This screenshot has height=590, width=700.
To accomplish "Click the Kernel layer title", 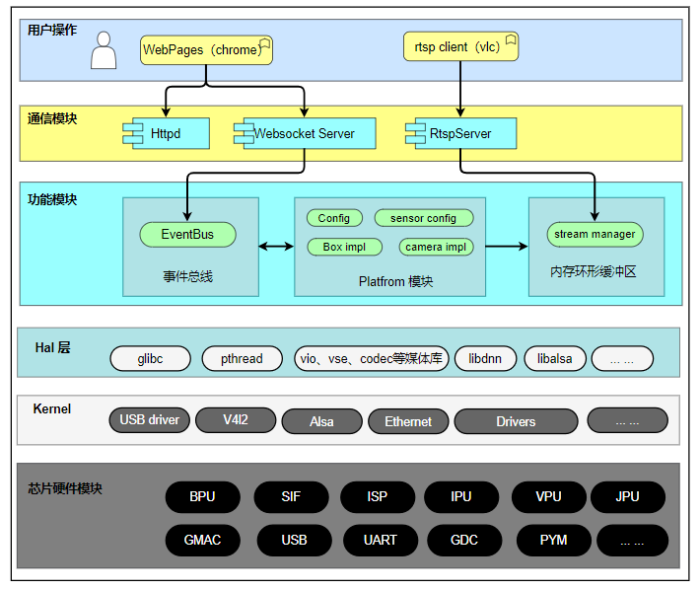I will click(52, 408).
